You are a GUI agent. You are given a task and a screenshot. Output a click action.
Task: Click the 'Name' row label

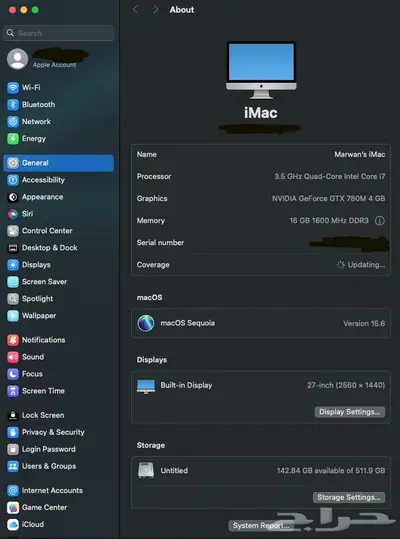(146, 154)
